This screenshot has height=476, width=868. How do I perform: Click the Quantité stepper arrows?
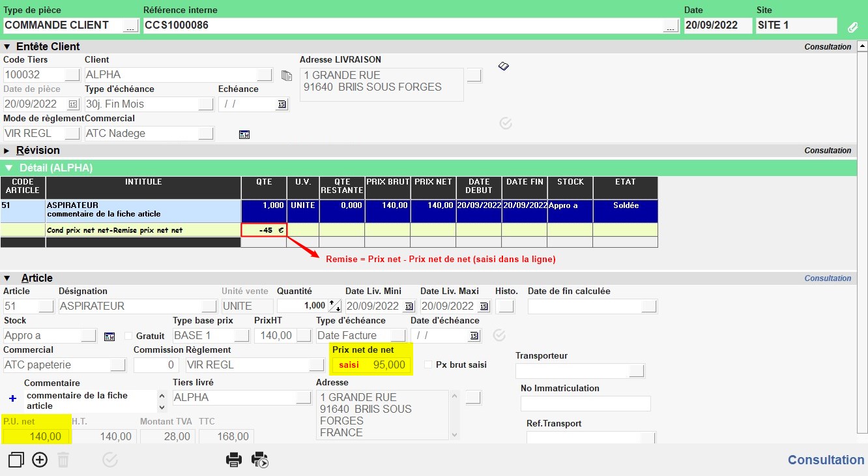coord(335,306)
